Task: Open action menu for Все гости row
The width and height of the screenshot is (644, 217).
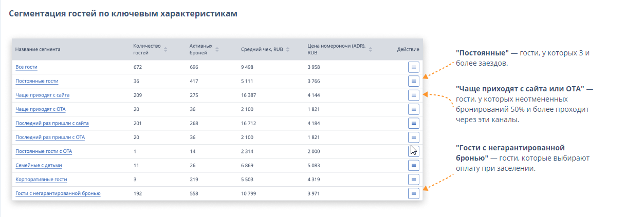Action: 414,67
